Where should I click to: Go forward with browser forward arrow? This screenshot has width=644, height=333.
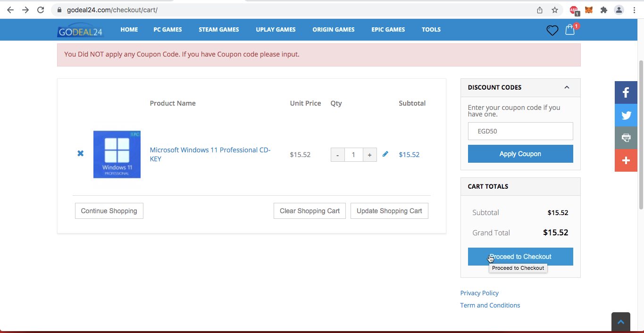click(25, 10)
